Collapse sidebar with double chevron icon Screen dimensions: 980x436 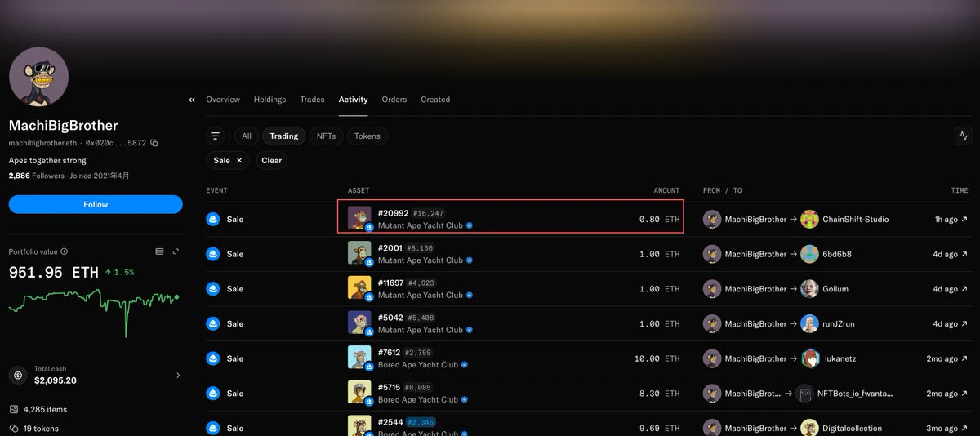click(192, 100)
